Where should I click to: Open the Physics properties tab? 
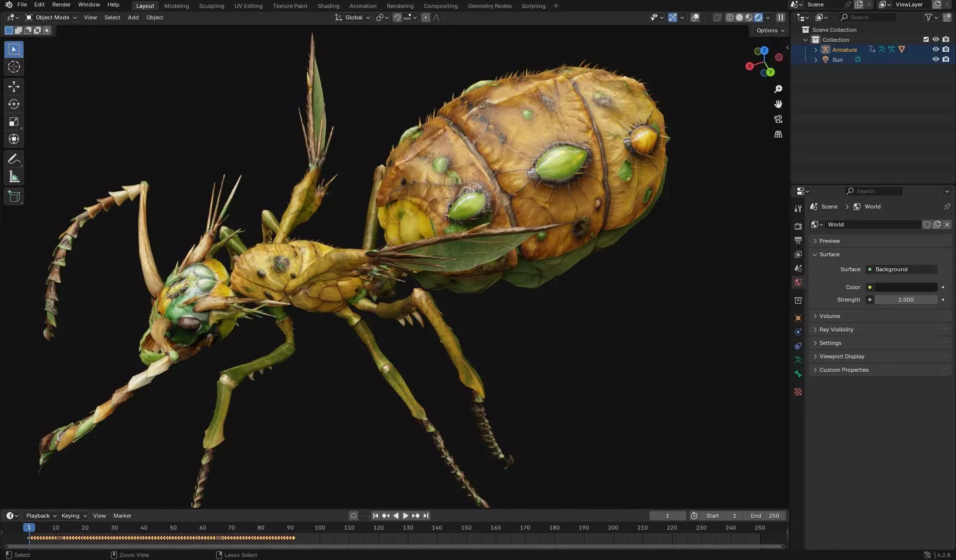point(798,332)
